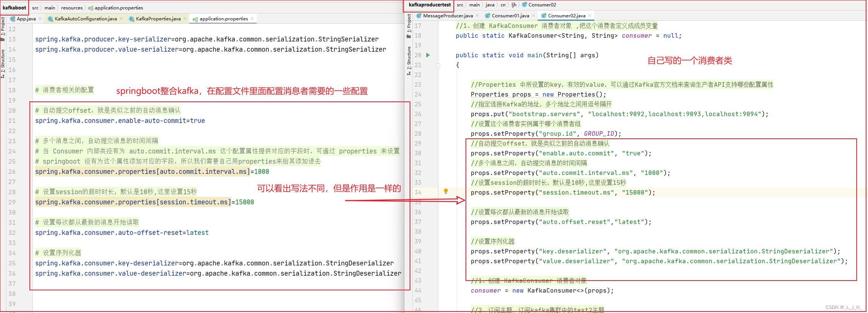
Task: Click the props.setProperty session.timeout.ms line
Action: click(x=563, y=193)
